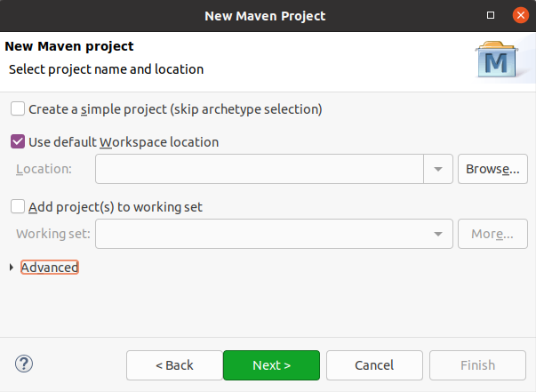
Task: Maximize the New Maven Project dialog
Action: [x=491, y=15]
